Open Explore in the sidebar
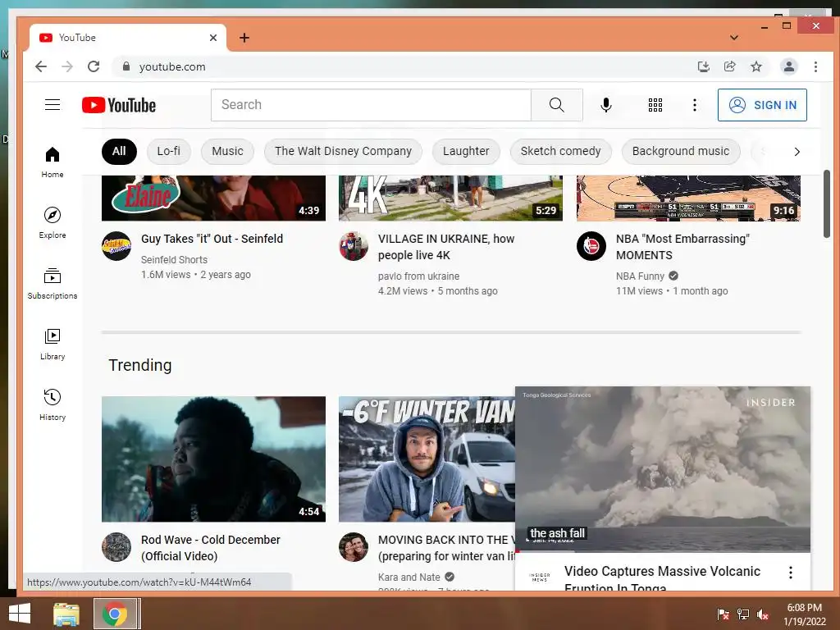840x630 pixels. click(52, 222)
